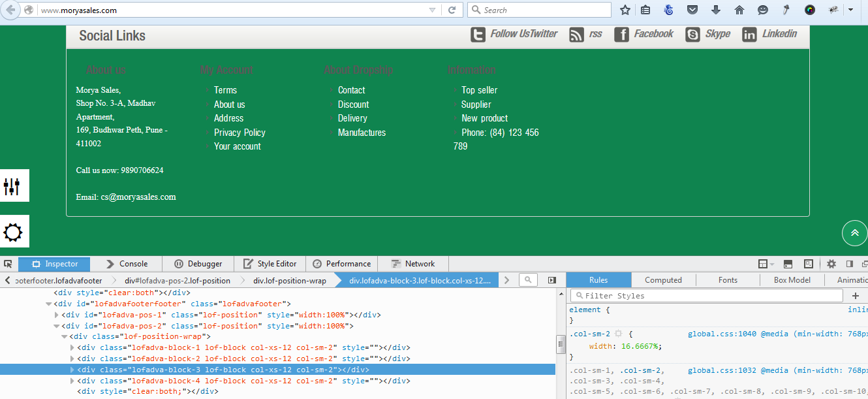Open the Computed styles tab
This screenshot has width=868, height=399.
click(x=663, y=280)
